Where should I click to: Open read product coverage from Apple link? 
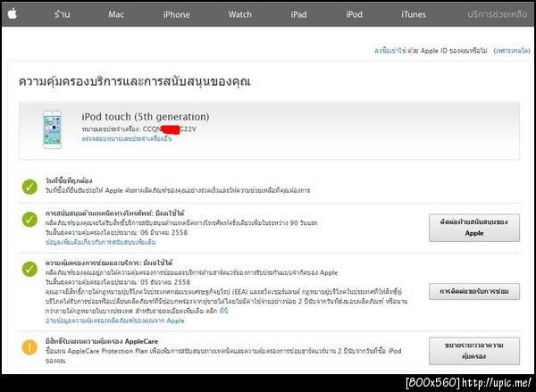[x=115, y=321]
